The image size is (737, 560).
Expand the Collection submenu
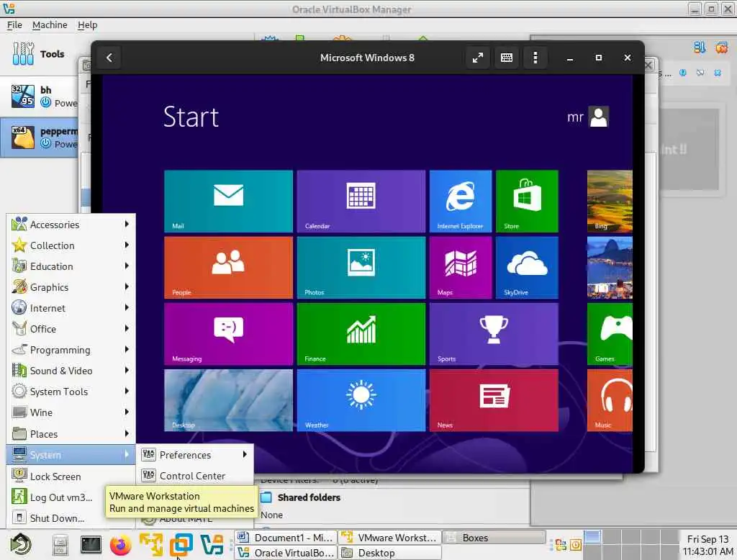click(x=71, y=245)
